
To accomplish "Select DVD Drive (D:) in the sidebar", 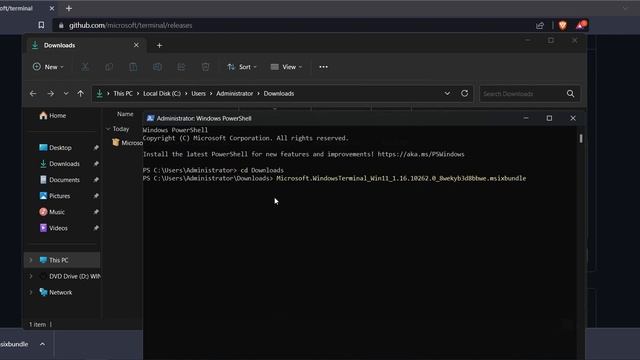I will tap(75, 276).
